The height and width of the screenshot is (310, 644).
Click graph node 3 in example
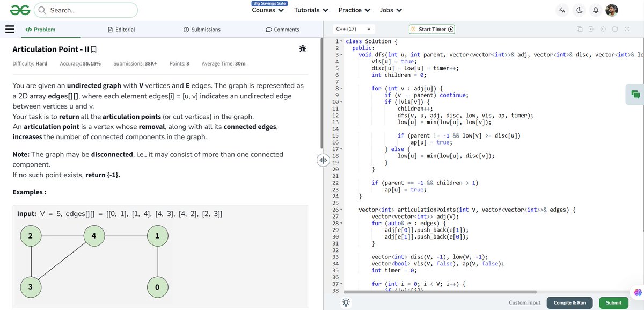click(31, 287)
